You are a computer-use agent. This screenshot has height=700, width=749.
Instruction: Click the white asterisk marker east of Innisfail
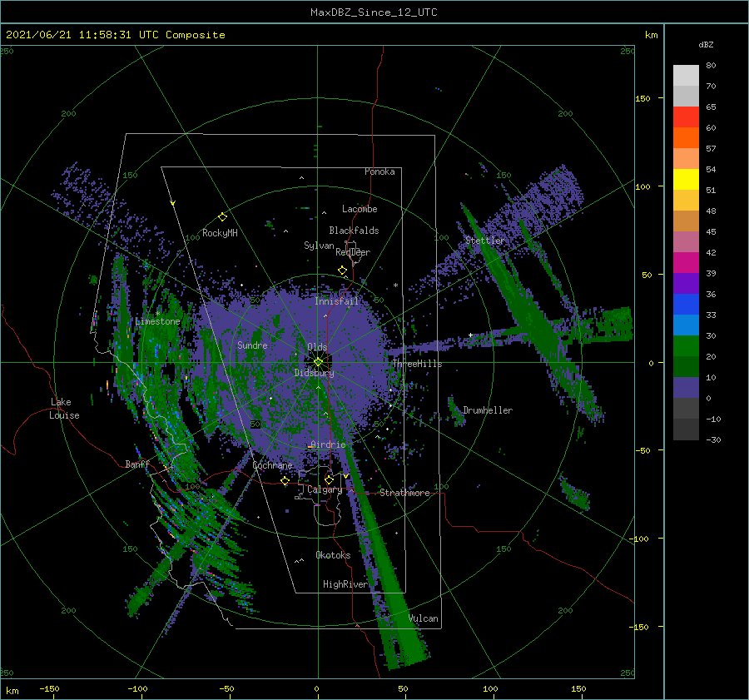click(x=395, y=285)
